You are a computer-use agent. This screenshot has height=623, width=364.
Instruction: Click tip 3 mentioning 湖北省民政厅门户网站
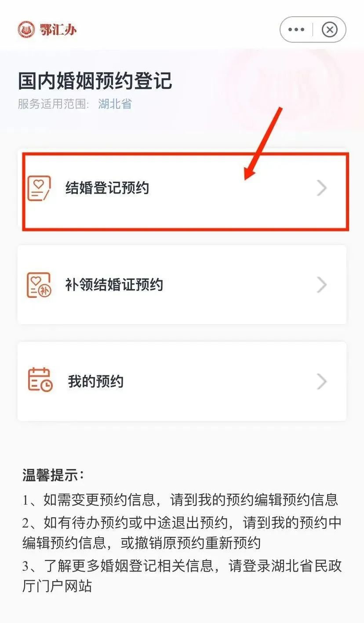pos(182,576)
